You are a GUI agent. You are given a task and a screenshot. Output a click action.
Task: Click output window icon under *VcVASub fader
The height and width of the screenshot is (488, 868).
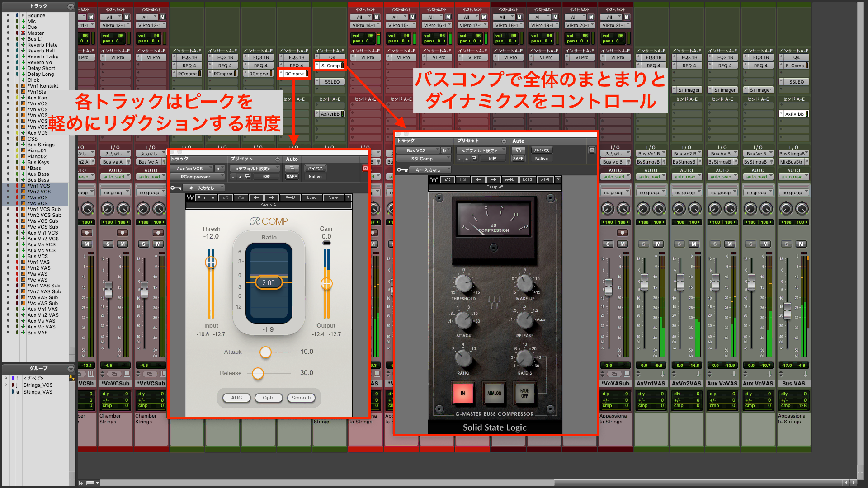click(614, 374)
